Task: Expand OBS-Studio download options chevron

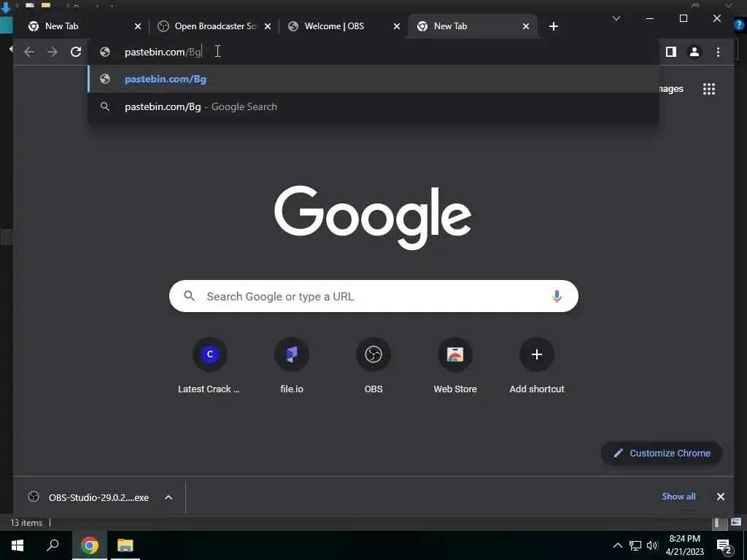Action: [169, 497]
